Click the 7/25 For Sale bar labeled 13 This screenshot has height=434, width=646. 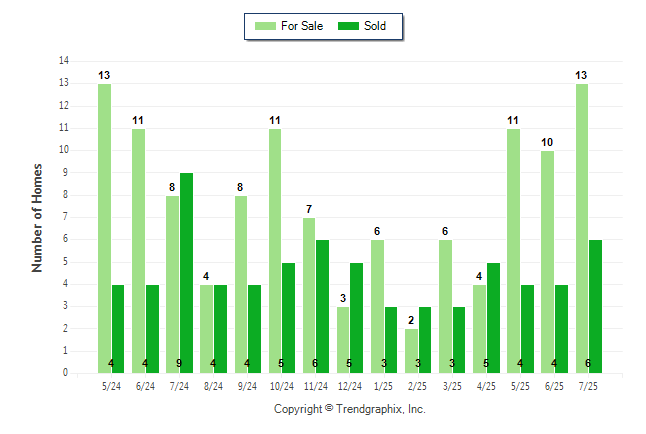coord(582,229)
